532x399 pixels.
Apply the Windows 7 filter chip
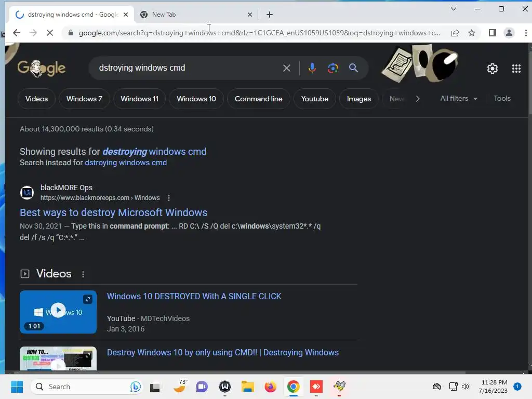tap(84, 99)
